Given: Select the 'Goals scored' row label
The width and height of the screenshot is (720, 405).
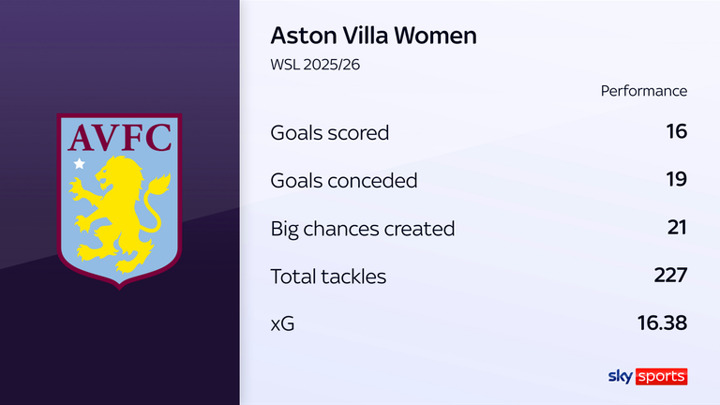Looking at the screenshot, I should 329,133.
